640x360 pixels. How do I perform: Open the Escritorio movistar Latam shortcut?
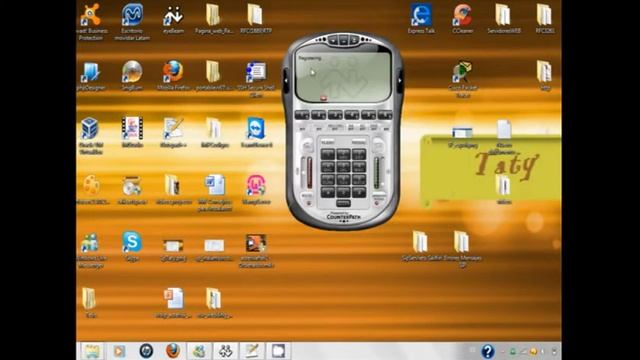click(x=132, y=21)
